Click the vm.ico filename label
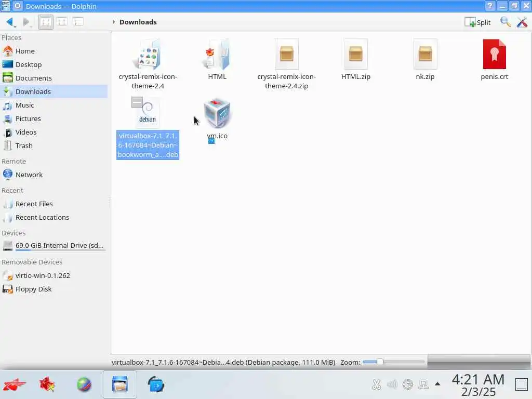Viewport: 532px width, 399px height. [x=217, y=136]
